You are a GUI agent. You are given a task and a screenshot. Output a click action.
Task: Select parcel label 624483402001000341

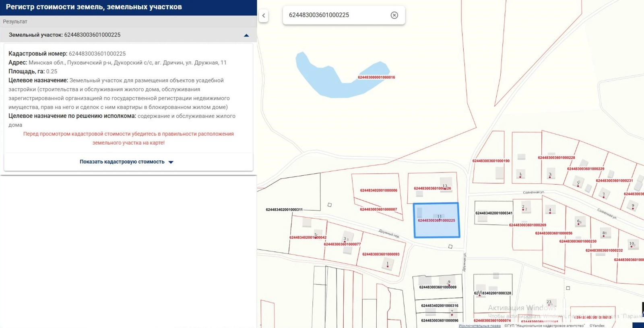point(494,213)
